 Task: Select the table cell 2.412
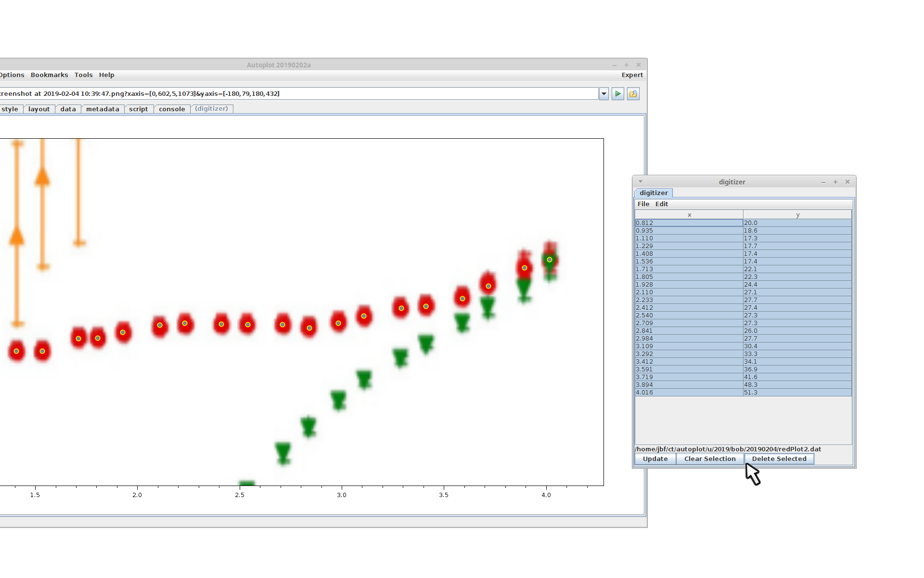(689, 308)
